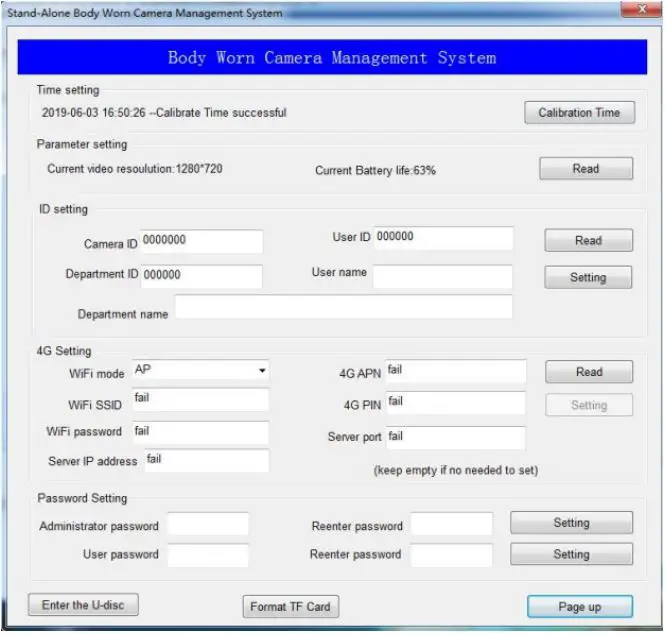This screenshot has height=635, width=666.
Task: Focus the 4G PIN field
Action: (455, 403)
